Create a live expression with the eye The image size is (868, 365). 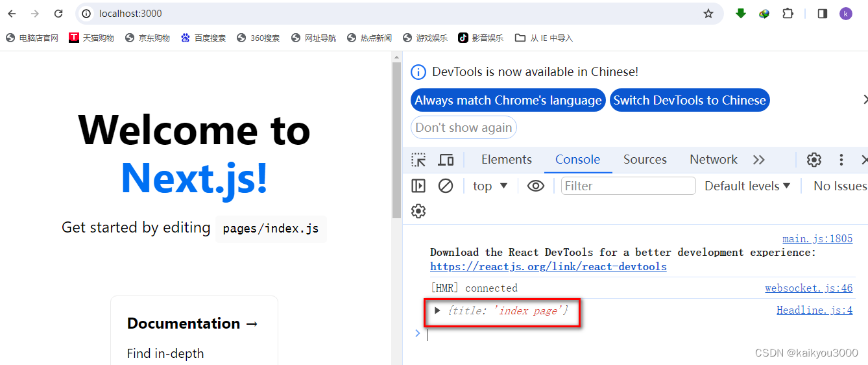coord(536,186)
